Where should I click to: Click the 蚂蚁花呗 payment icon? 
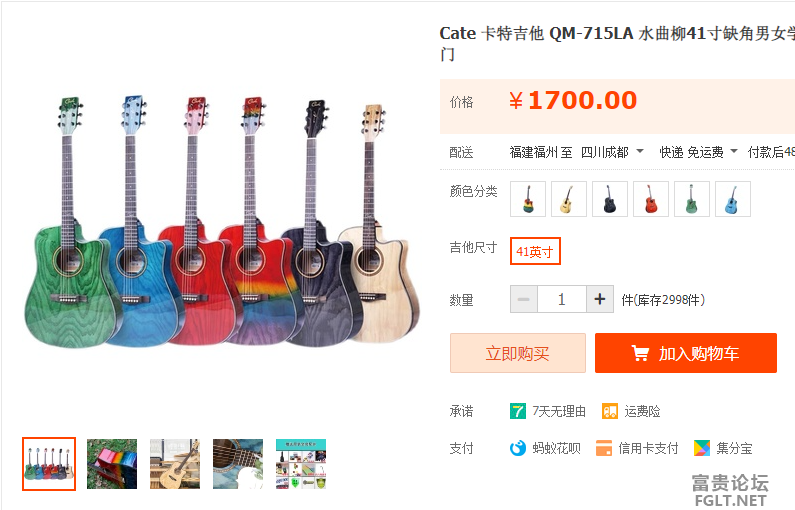tap(518, 448)
